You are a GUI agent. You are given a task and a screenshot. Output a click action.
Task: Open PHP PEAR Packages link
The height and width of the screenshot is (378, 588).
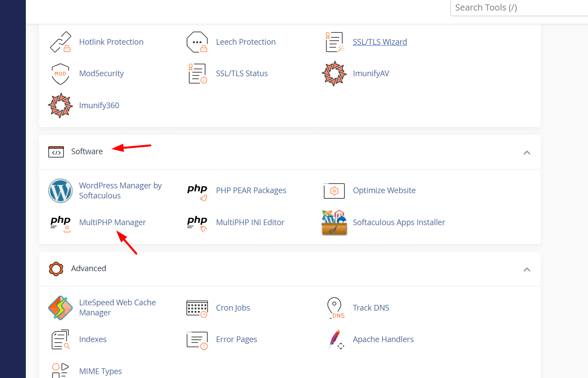coord(251,191)
